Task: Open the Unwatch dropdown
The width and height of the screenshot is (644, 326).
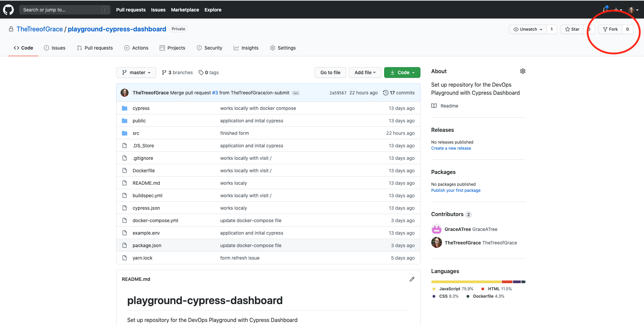Action: [x=528, y=29]
